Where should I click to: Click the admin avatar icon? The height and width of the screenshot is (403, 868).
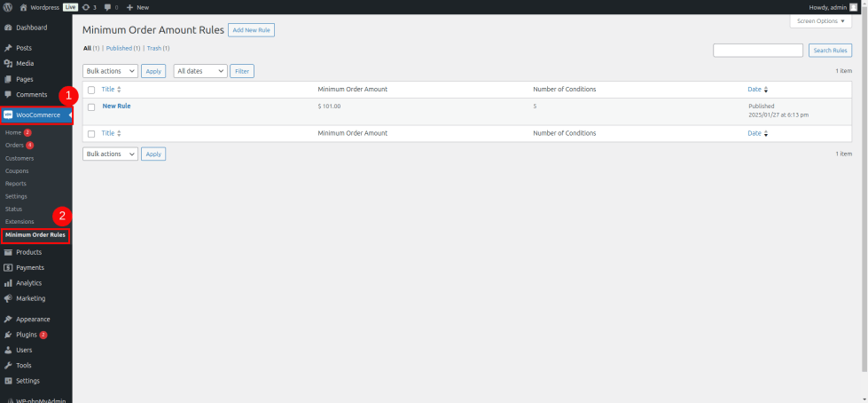[853, 7]
